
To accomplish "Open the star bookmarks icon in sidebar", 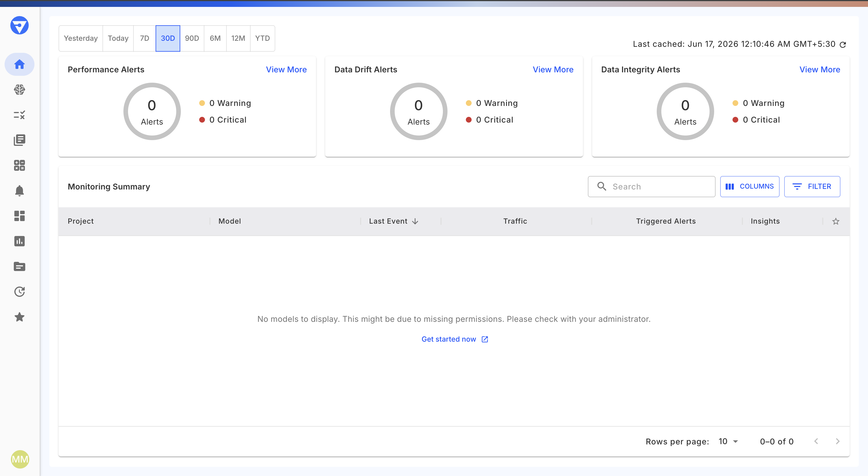I will coord(19,317).
